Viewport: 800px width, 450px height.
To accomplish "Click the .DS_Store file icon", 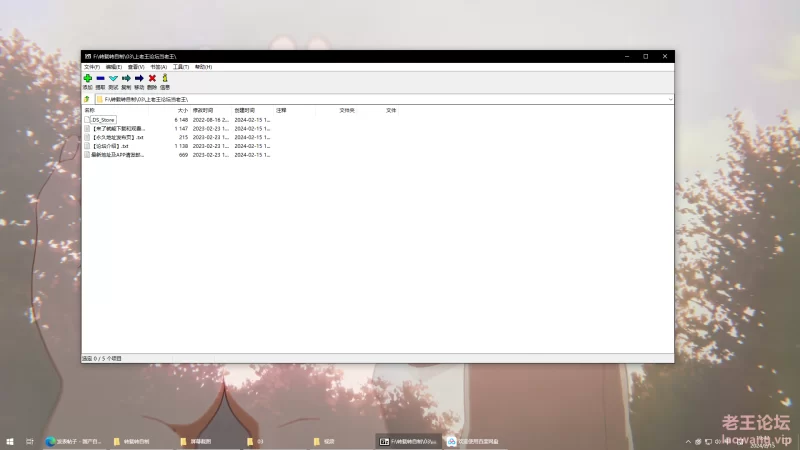I will [x=87, y=120].
